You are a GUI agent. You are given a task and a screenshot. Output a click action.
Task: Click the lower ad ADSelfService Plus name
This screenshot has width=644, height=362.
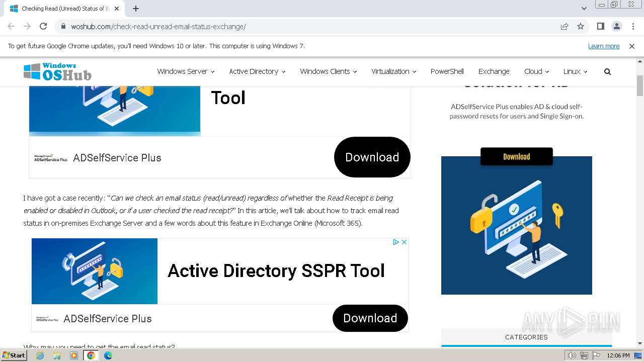click(108, 319)
